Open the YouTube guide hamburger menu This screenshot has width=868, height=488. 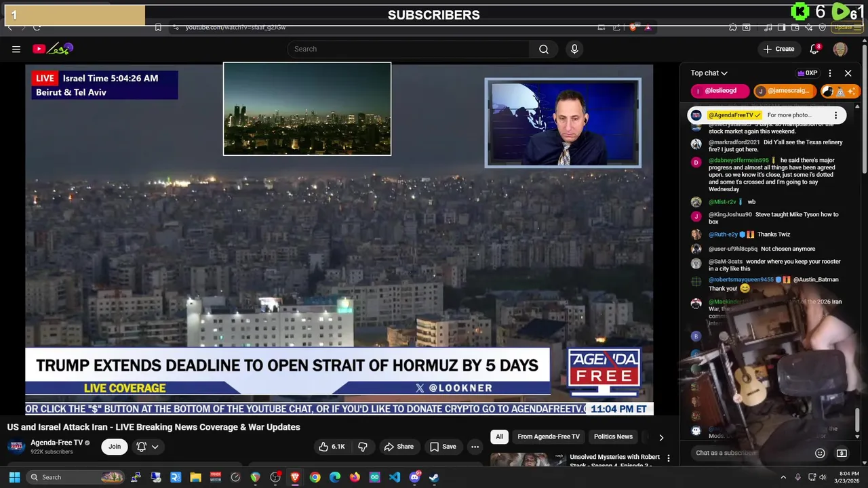tap(16, 49)
